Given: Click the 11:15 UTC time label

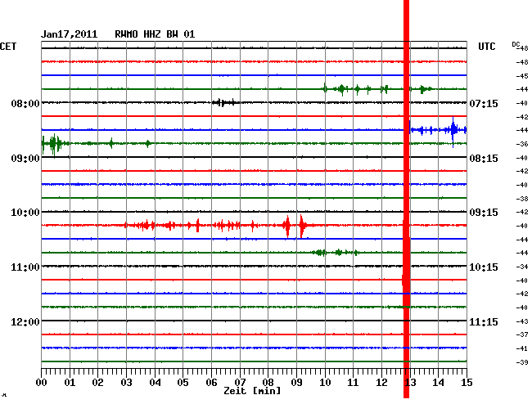Looking at the screenshot, I should [484, 321].
